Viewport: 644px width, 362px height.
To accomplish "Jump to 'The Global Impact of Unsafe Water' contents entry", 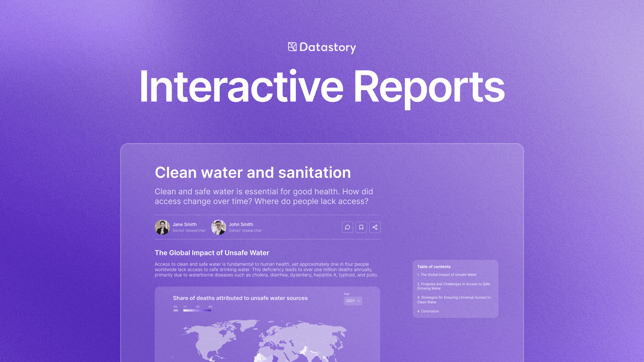I will [x=447, y=275].
